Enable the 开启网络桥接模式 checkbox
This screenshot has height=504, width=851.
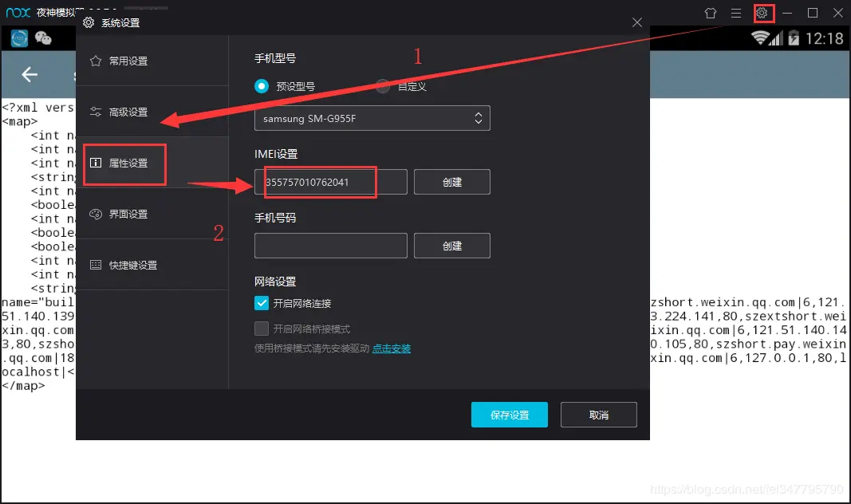coord(262,327)
